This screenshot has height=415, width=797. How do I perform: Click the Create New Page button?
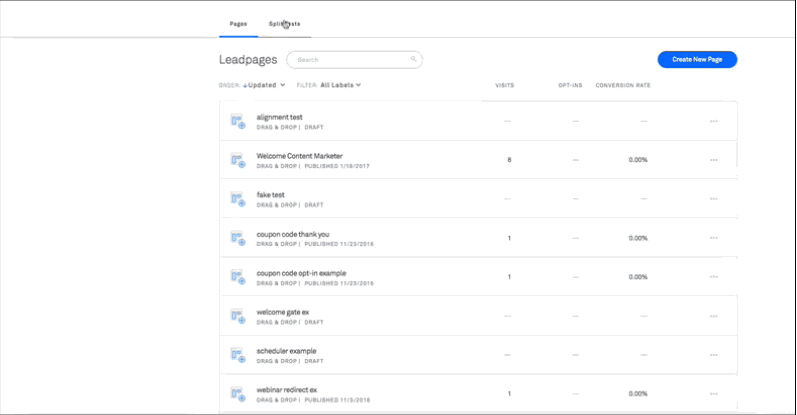[x=697, y=60]
